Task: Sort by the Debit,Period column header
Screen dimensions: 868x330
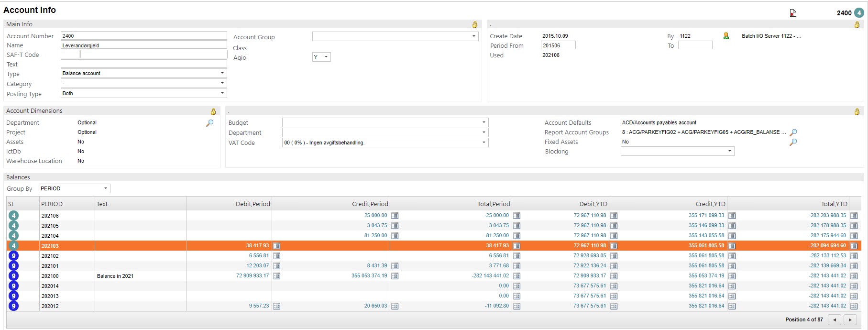Action: tap(253, 204)
